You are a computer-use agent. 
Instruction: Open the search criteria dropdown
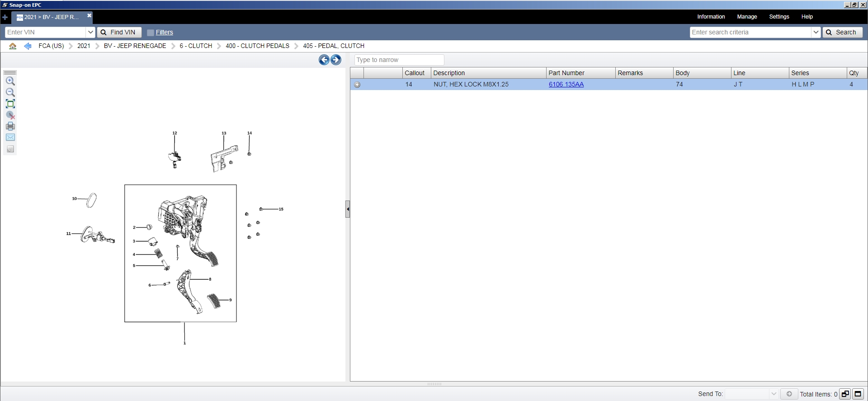coord(816,32)
